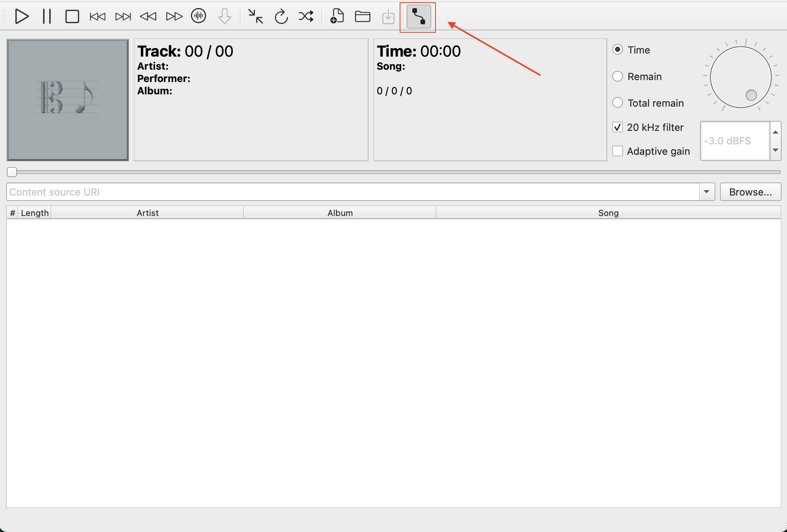This screenshot has width=787, height=532.
Task: Toggle shuffle with the crossed arrows icon
Action: pyautogui.click(x=306, y=17)
